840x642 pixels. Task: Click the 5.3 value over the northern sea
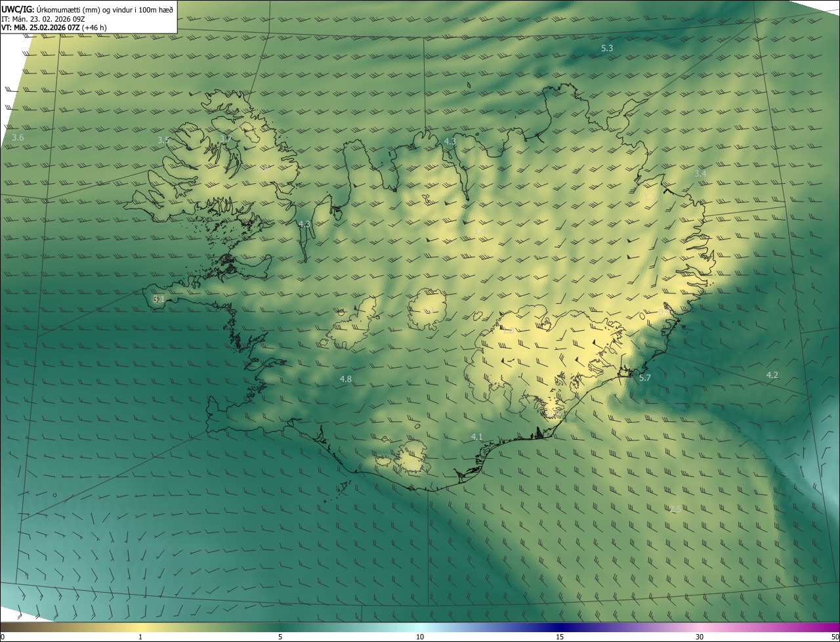[x=607, y=49]
